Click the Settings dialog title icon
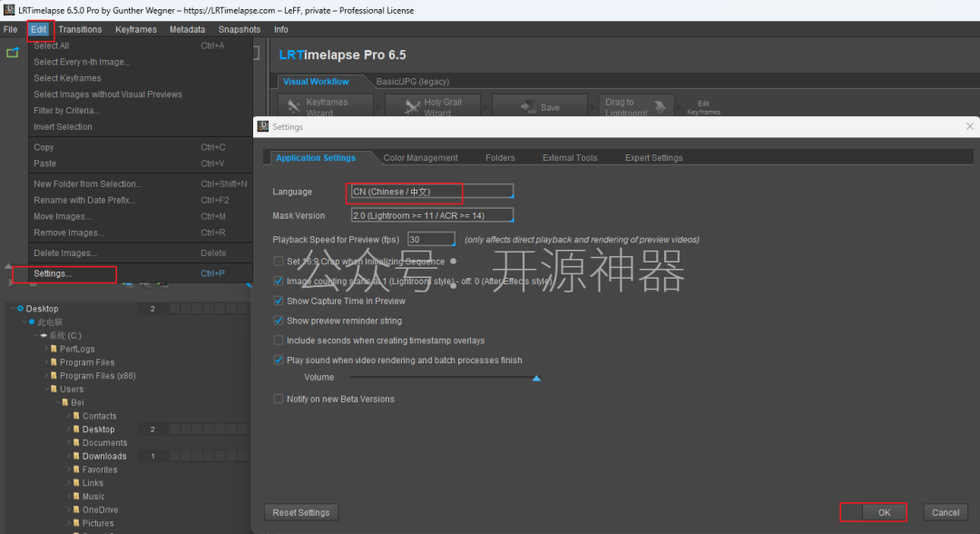 [263, 126]
